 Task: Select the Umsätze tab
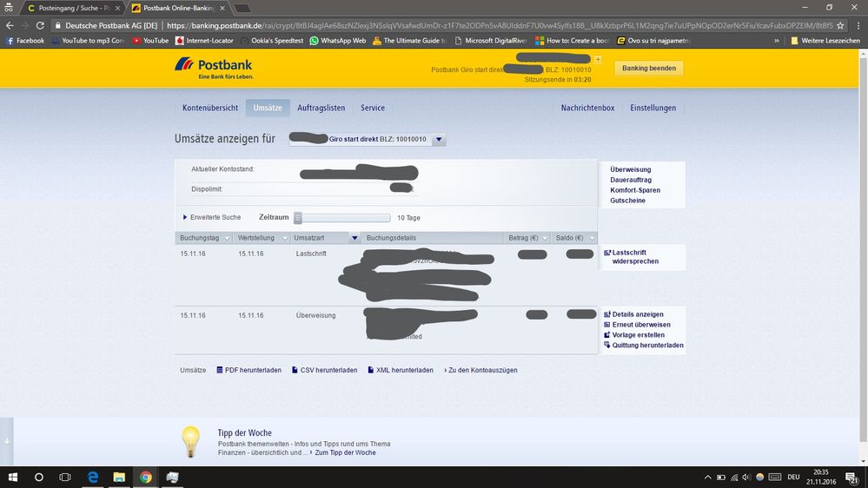tap(268, 108)
